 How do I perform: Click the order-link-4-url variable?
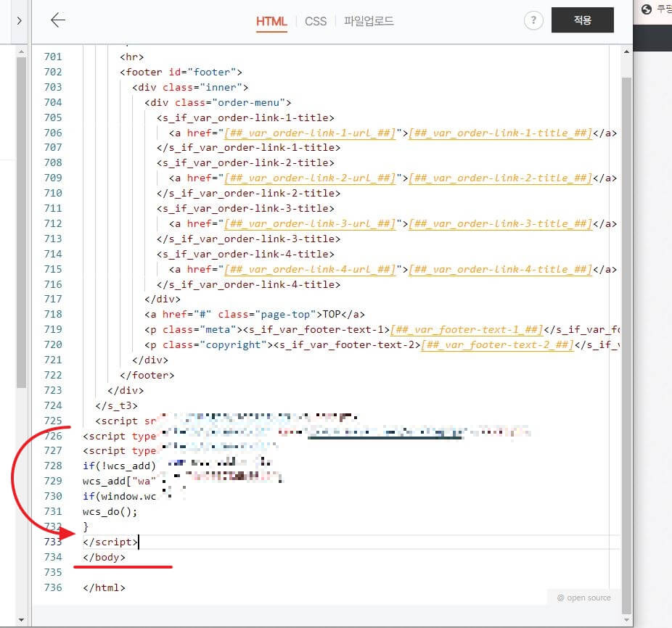[x=309, y=270]
